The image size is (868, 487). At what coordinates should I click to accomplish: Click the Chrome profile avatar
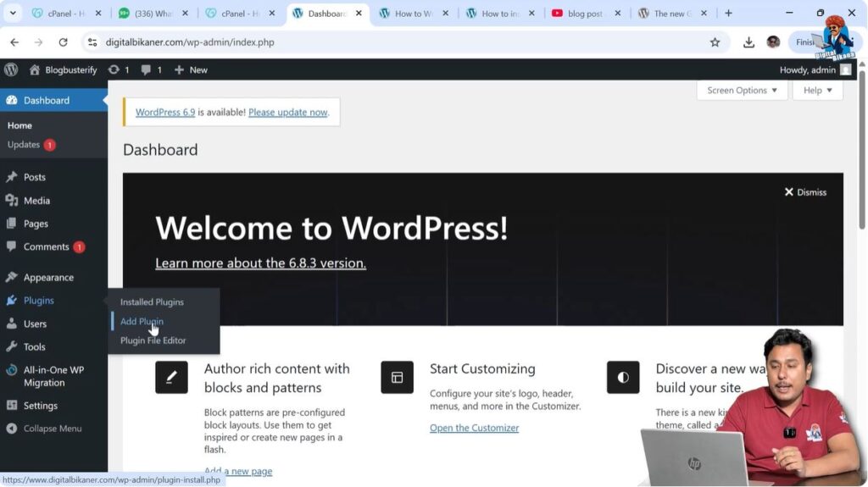(773, 42)
